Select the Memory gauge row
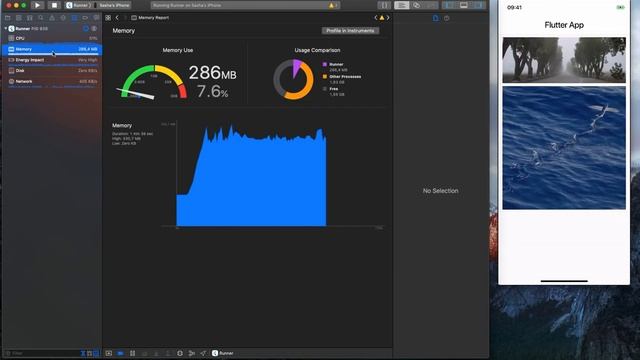Screen dimensions: 640x360 (x=51, y=49)
